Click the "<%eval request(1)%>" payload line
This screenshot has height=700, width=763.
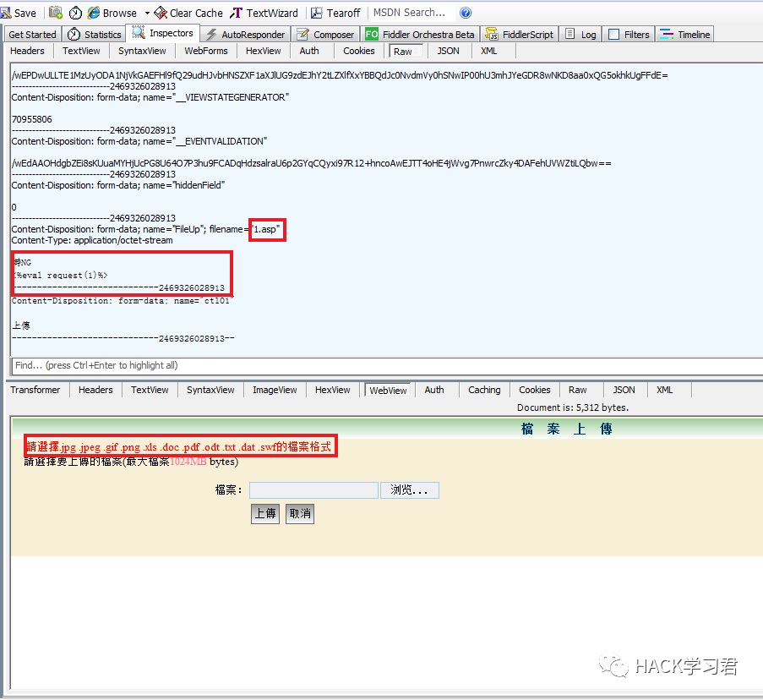click(60, 276)
